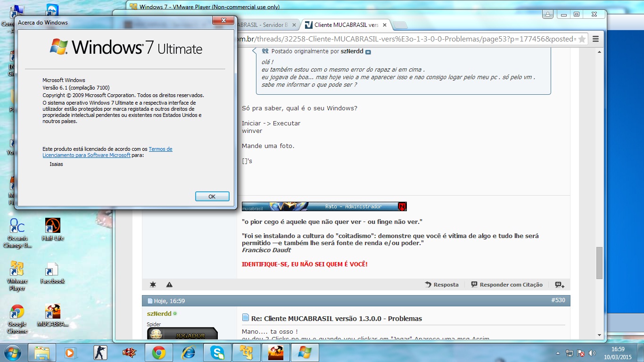Viewport: 644px width, 362px height.
Task: Bookmark the page with the star icon
Action: 582,39
